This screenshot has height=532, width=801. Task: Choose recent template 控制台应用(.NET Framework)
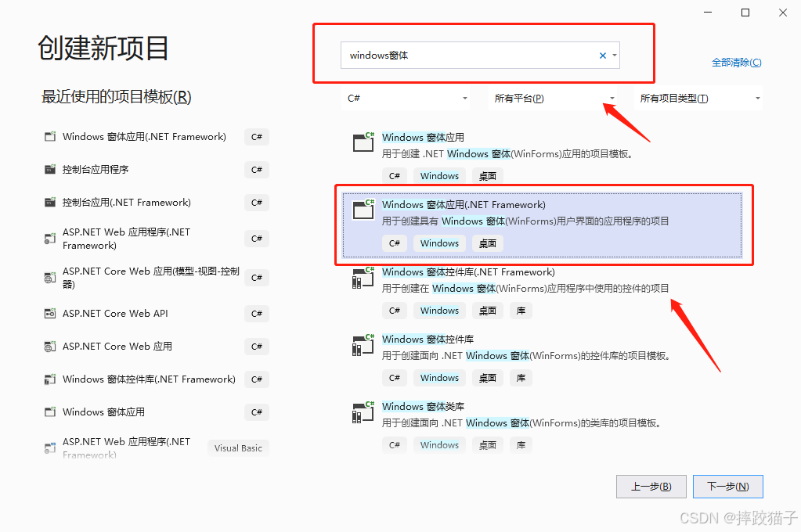click(x=127, y=203)
